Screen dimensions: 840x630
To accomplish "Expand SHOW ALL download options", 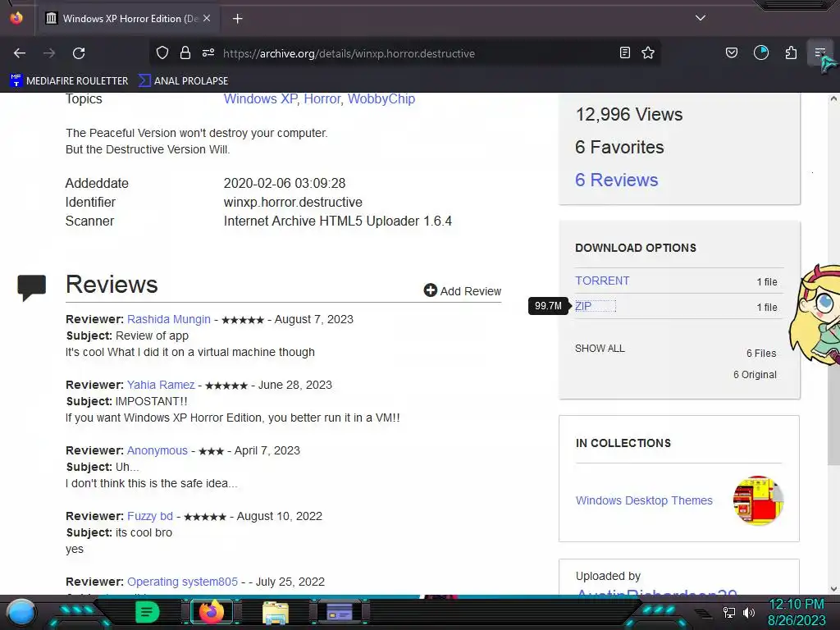I will click(x=600, y=349).
